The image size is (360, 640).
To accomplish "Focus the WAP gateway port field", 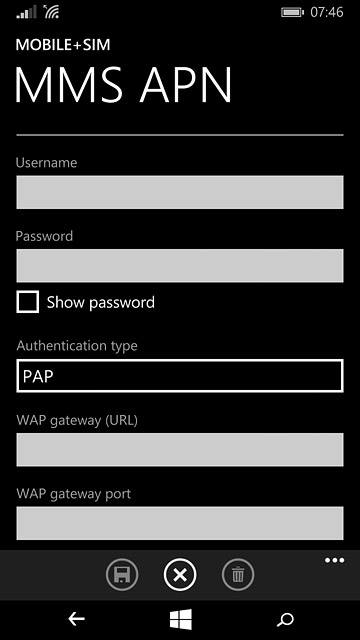I will click(180, 523).
